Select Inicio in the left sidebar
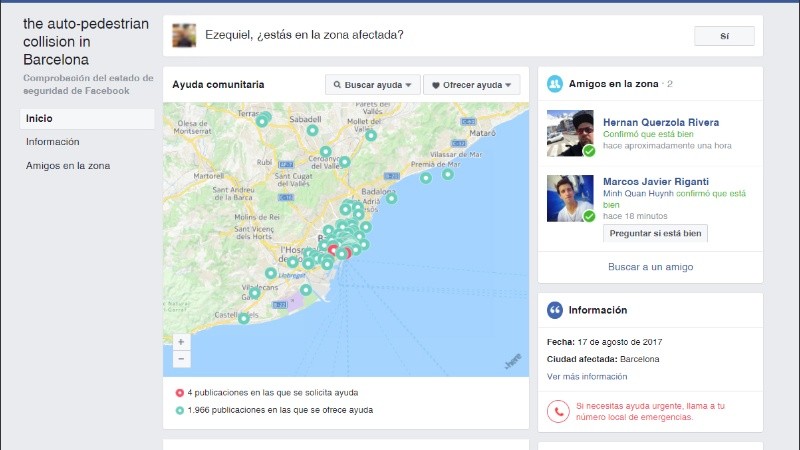The image size is (800, 450). click(x=39, y=118)
